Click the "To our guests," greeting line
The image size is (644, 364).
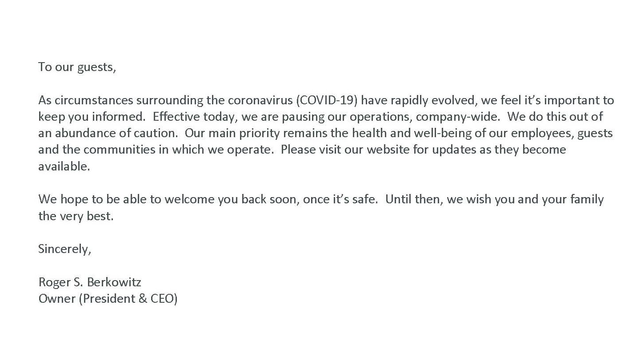coord(77,67)
